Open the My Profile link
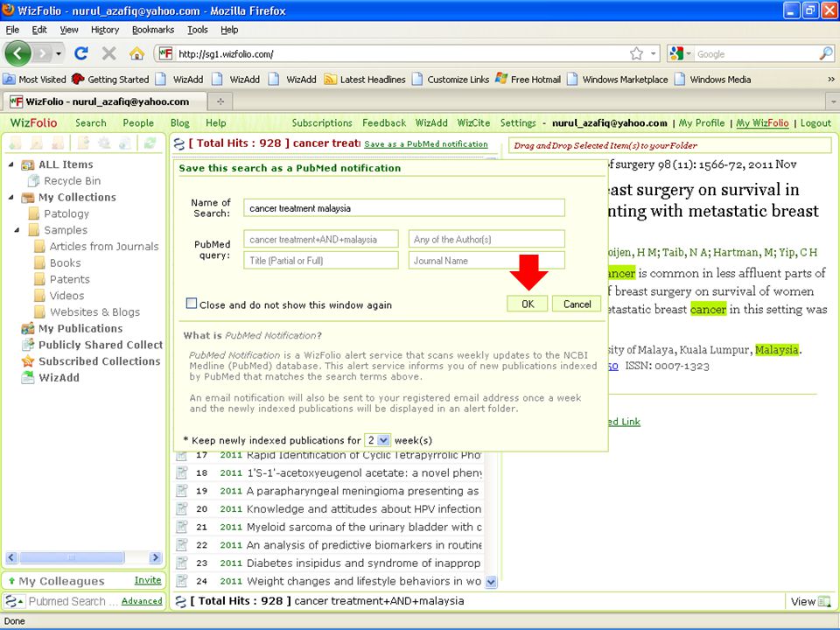 pos(701,123)
